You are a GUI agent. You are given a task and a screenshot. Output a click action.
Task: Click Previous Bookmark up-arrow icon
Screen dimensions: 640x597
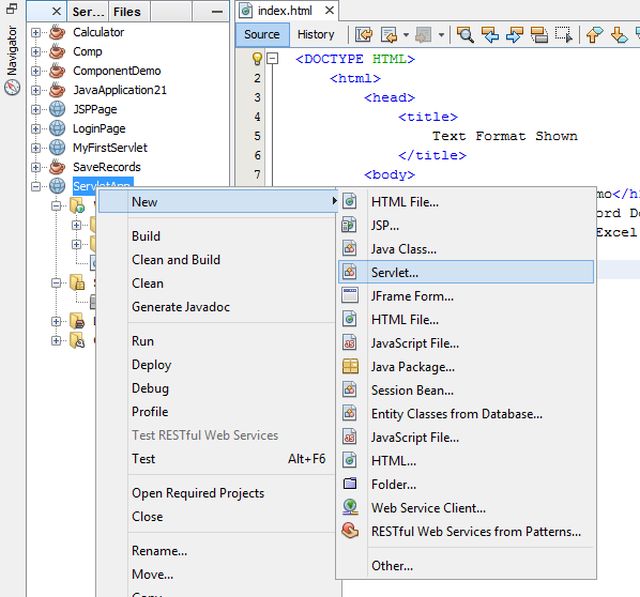click(x=594, y=35)
